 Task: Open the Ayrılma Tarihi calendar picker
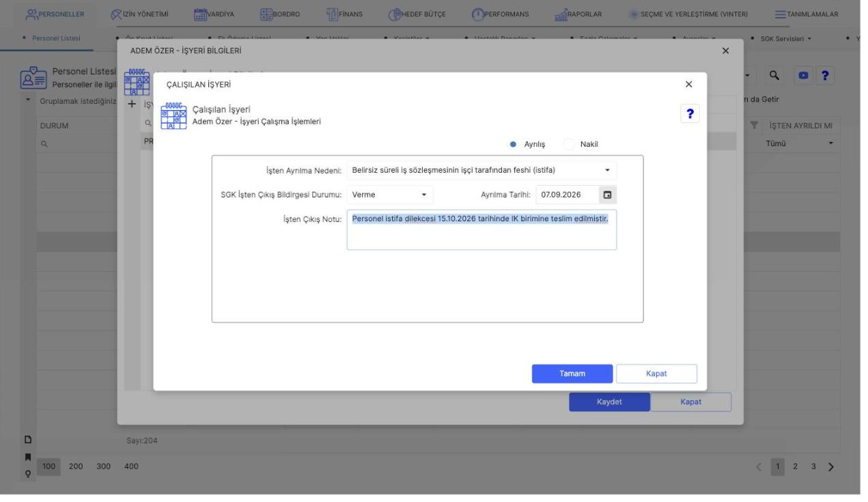point(606,195)
